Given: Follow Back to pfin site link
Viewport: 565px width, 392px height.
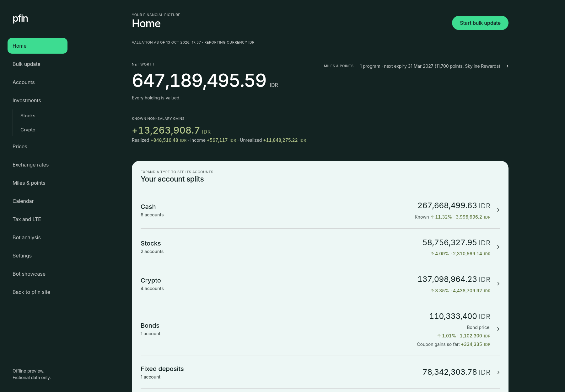Looking at the screenshot, I should [37, 292].
